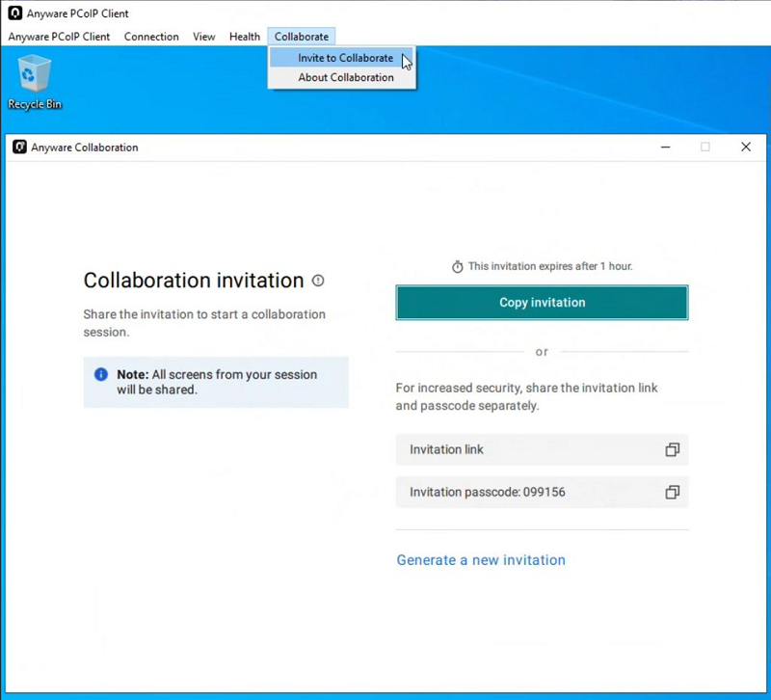Open the View menu
771x700 pixels.
pos(203,37)
